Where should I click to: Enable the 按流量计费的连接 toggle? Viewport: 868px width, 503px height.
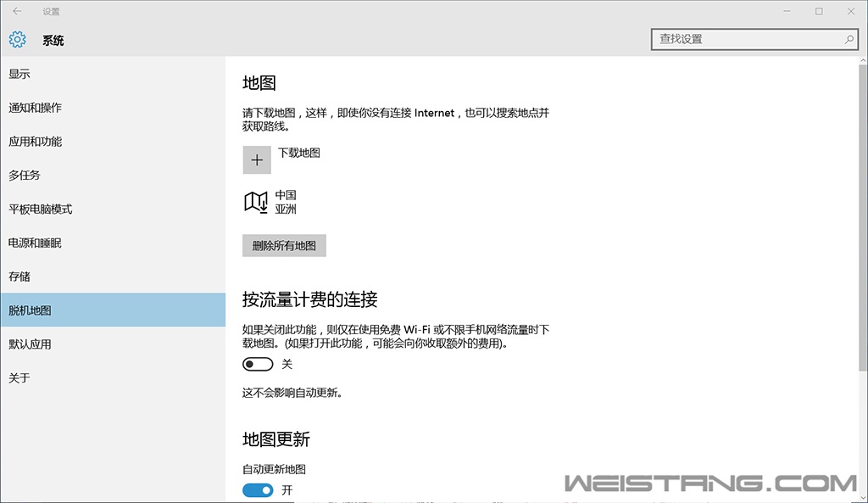(x=258, y=364)
